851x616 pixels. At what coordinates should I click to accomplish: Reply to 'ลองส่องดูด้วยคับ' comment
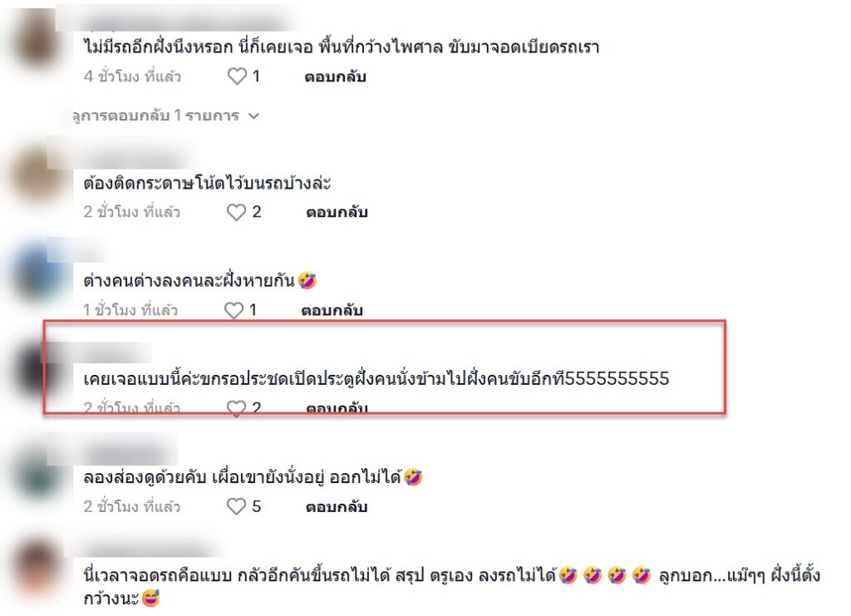pyautogui.click(x=337, y=507)
